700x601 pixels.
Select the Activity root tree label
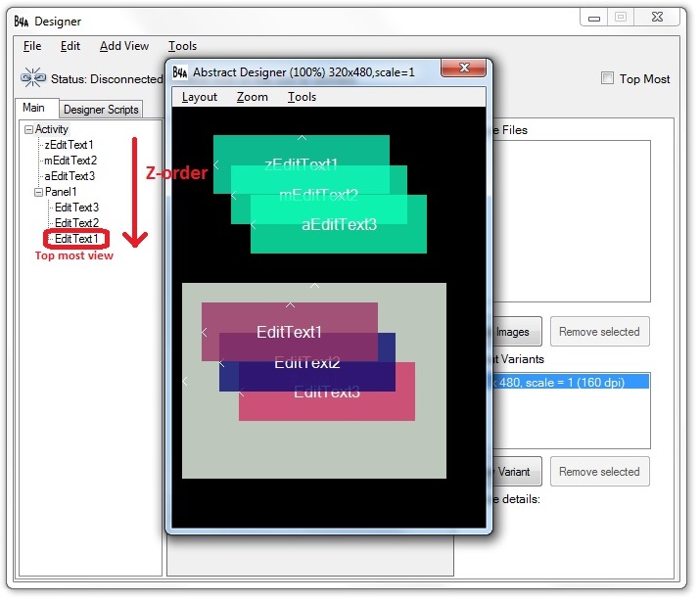coord(51,129)
